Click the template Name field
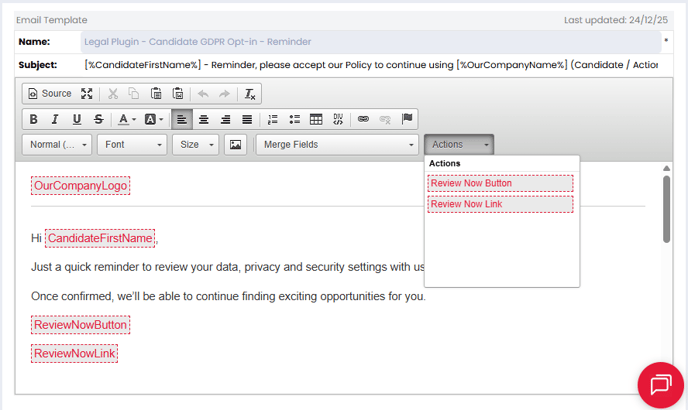The height and width of the screenshot is (410, 688). 371,42
